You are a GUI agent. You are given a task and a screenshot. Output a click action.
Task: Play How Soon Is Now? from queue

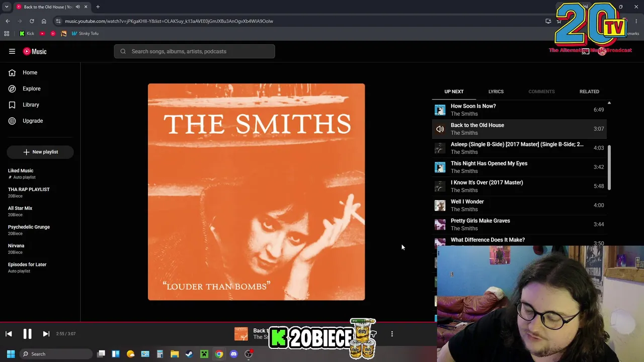(x=519, y=110)
